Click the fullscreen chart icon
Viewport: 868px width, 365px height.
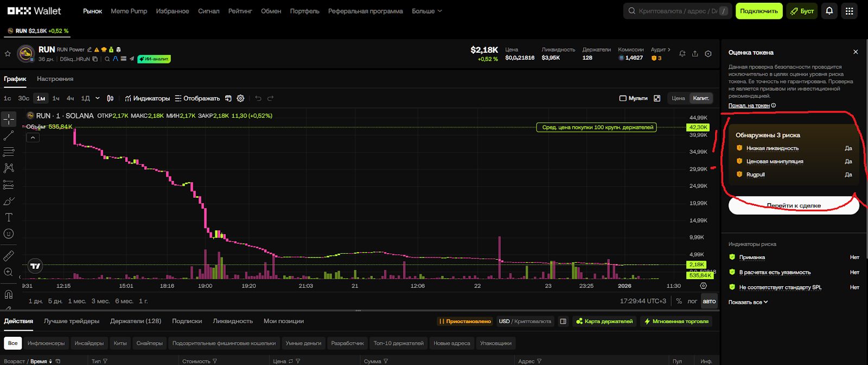(x=657, y=98)
